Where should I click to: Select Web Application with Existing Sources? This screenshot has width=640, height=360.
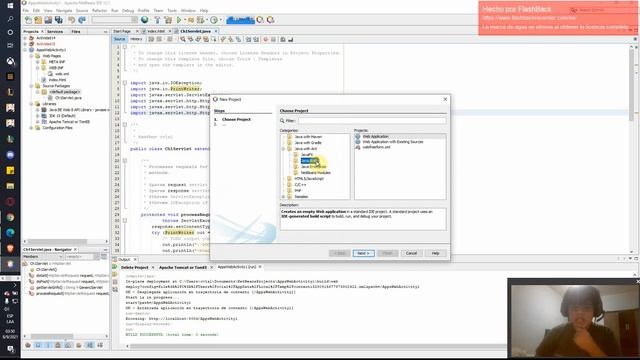[x=393, y=142]
